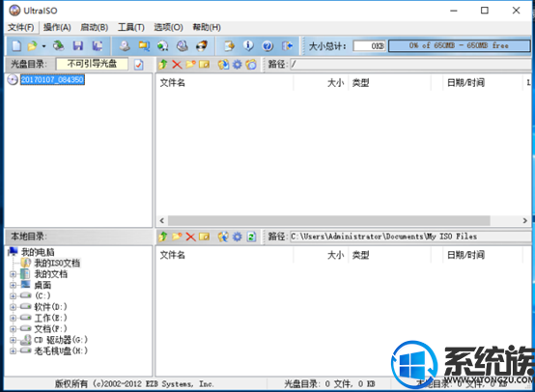Expand the 软件(D:) drive node
The height and width of the screenshot is (392, 535).
[x=13, y=307]
